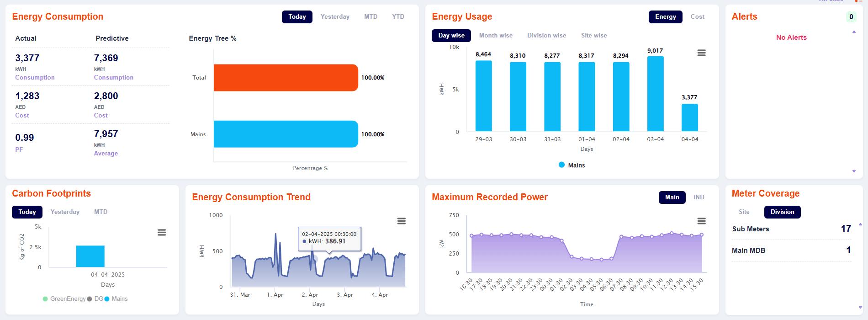Click the No Alerts message
This screenshot has height=320, width=868.
tap(791, 37)
